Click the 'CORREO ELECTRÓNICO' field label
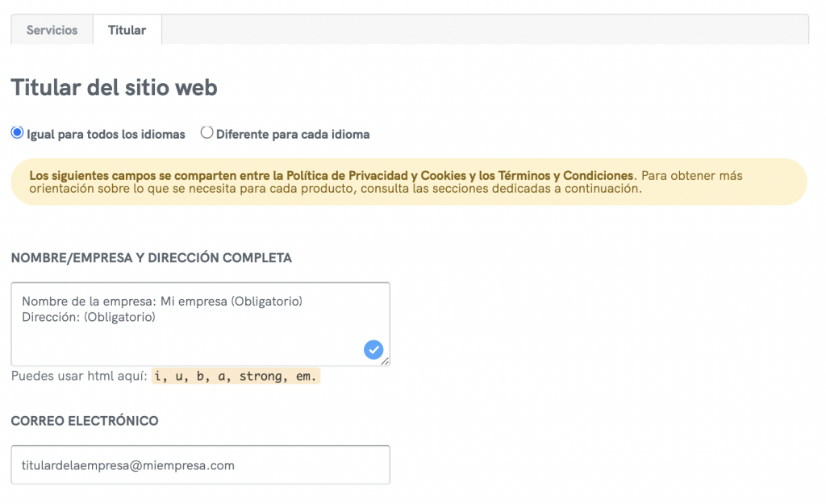 pos(85,421)
